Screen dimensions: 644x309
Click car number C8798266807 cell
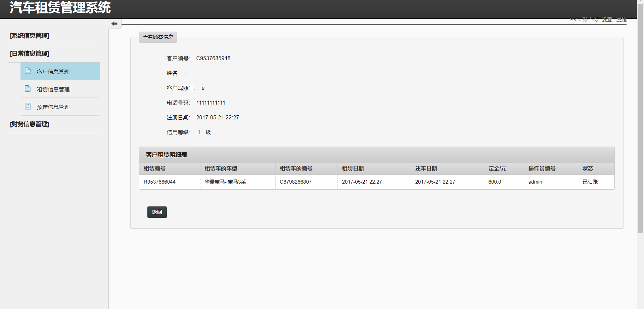[x=306, y=182]
